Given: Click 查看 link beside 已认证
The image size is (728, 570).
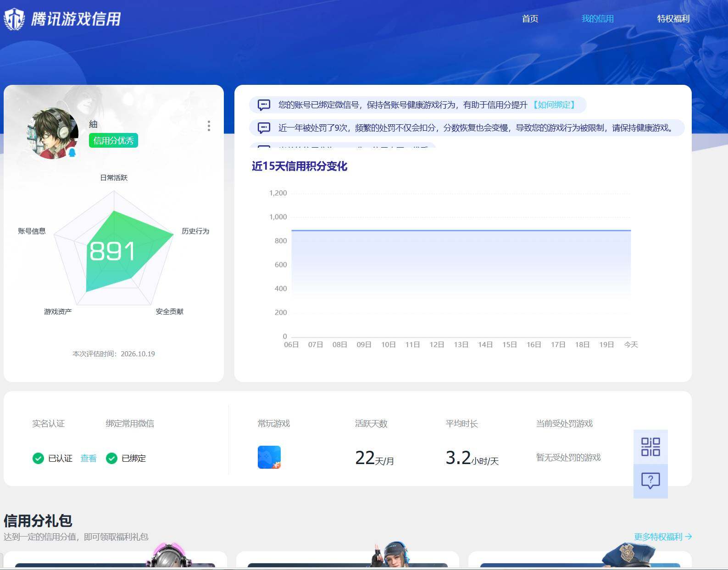Looking at the screenshot, I should click(89, 458).
